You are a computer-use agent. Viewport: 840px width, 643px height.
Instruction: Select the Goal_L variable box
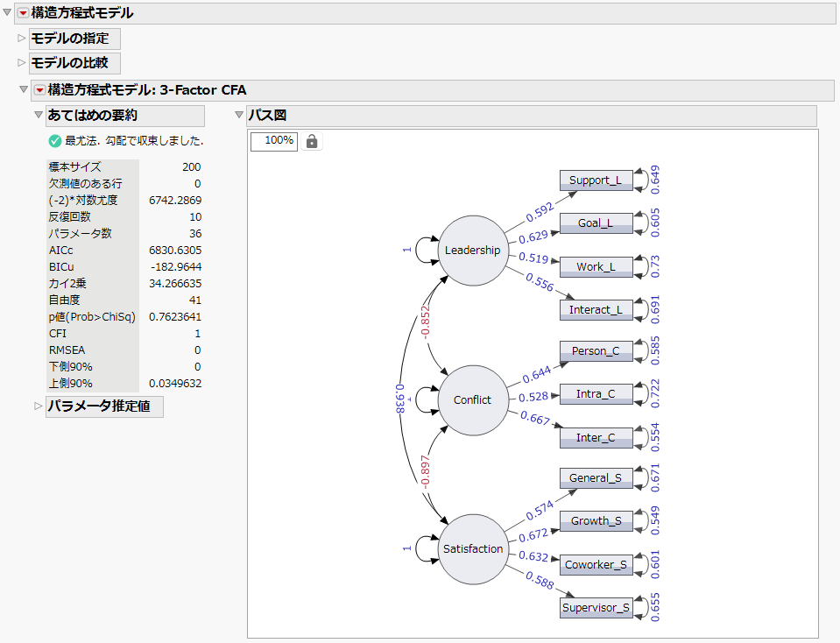596,223
